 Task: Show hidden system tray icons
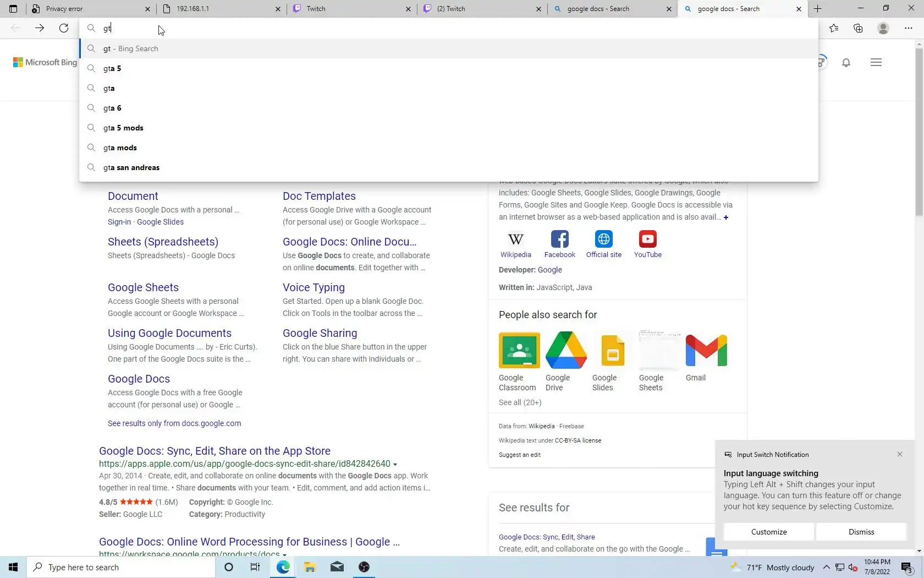(x=826, y=568)
